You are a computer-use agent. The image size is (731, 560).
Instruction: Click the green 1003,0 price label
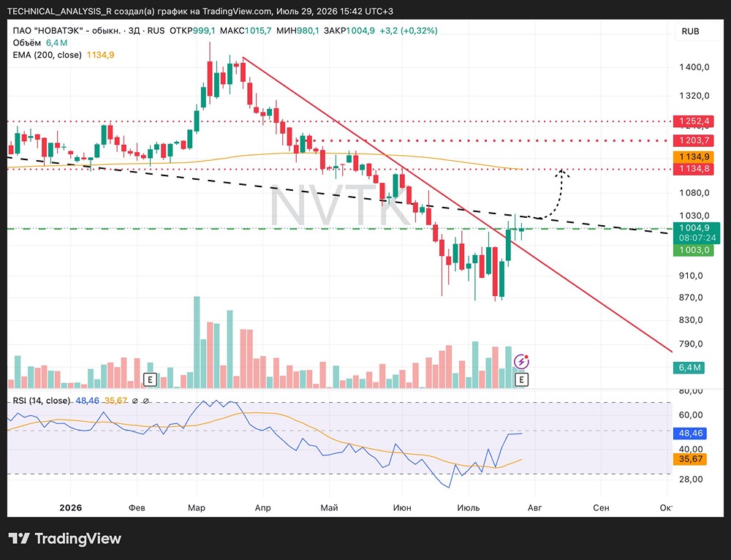[x=694, y=250]
